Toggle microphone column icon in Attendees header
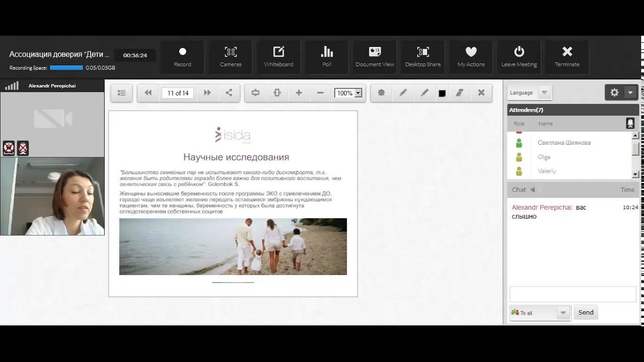This screenshot has height=362, width=644. coord(630,123)
